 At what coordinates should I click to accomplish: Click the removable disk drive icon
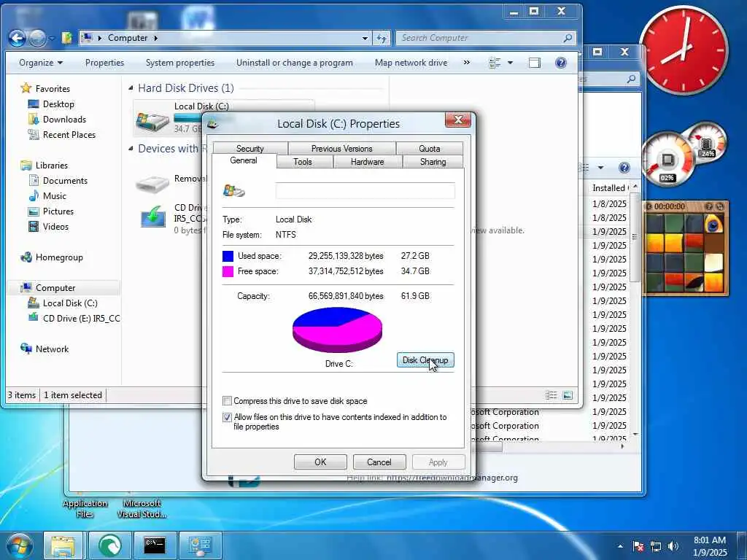pyautogui.click(x=152, y=183)
